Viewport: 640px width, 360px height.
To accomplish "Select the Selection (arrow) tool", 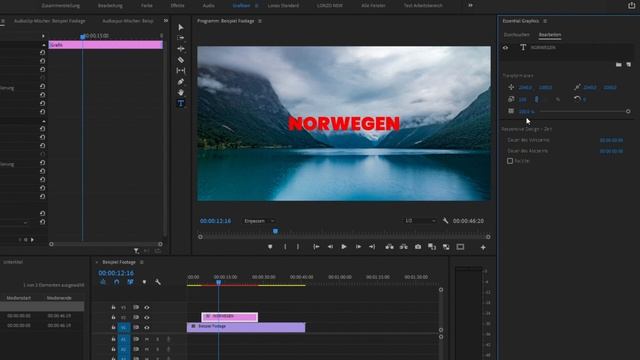I will [181, 27].
